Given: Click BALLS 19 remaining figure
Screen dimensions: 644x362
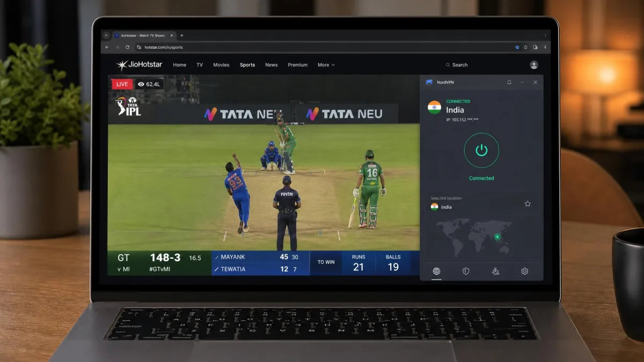Looking at the screenshot, I should pos(393,263).
